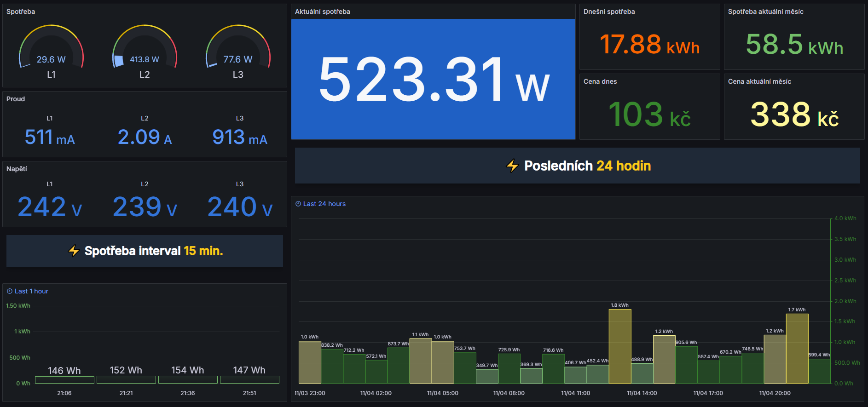Screen dimensions: 868x407
Task: Click the 523.31 W blue stat panel
Action: [433, 79]
